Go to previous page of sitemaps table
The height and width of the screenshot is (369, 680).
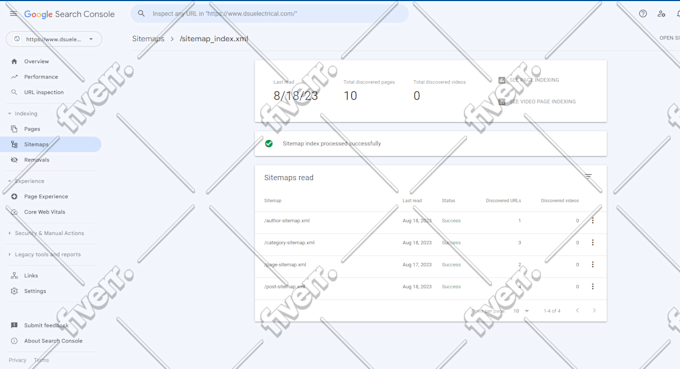click(x=577, y=310)
